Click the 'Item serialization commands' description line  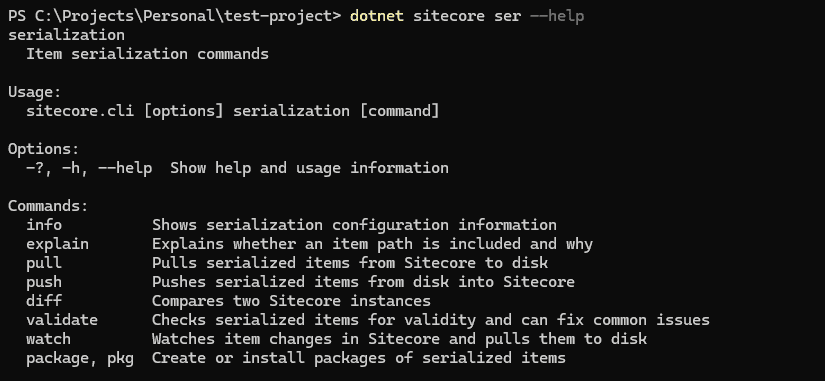point(147,54)
